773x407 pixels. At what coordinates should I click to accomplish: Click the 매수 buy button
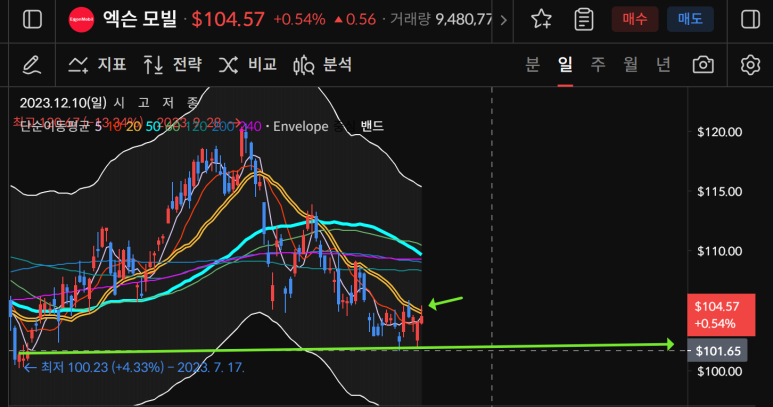click(635, 19)
